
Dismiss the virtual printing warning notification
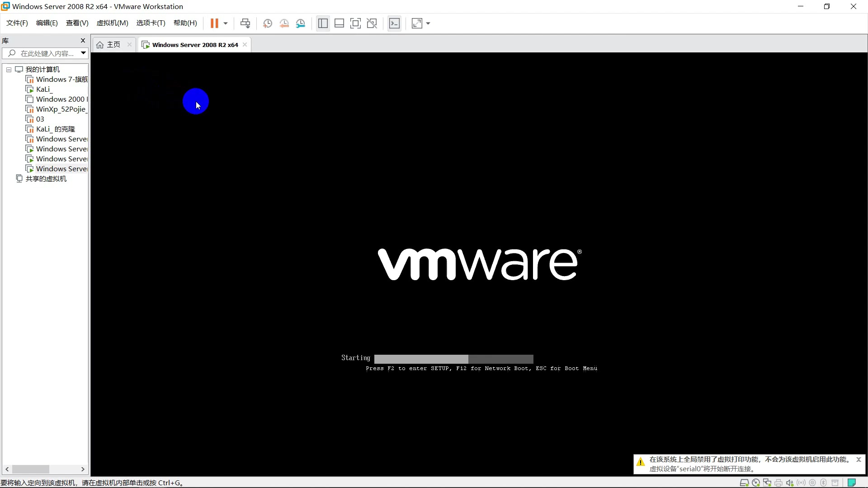(x=859, y=460)
